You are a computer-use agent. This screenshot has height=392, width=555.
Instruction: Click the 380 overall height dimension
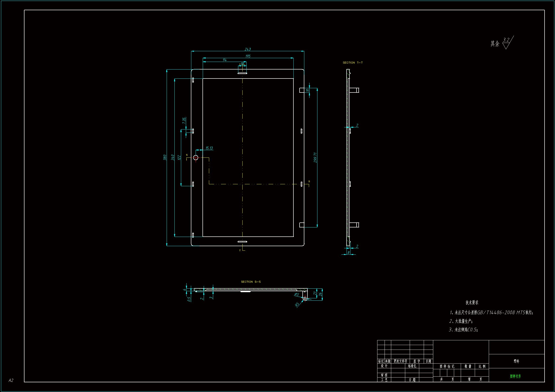click(165, 157)
